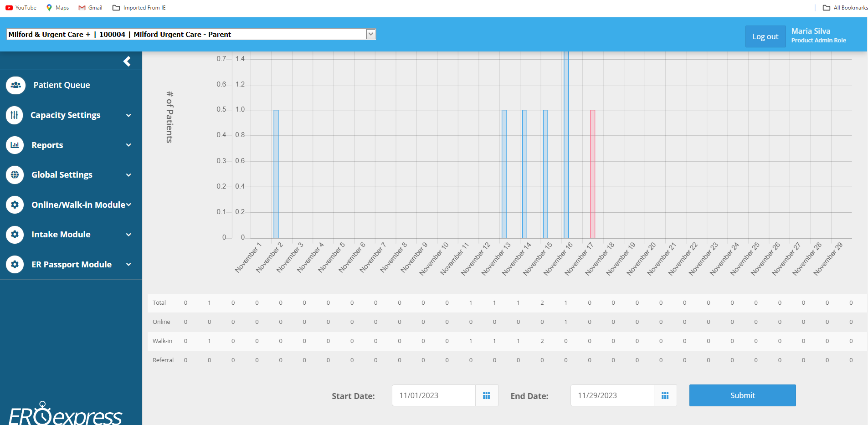This screenshot has height=425, width=868.
Task: Open the Start Date calendar picker
Action: [486, 396]
